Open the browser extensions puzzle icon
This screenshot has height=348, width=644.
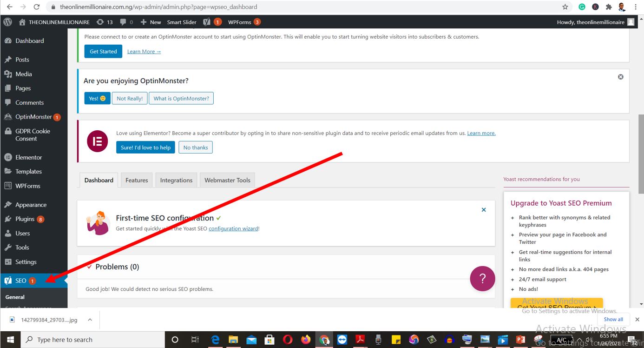609,7
